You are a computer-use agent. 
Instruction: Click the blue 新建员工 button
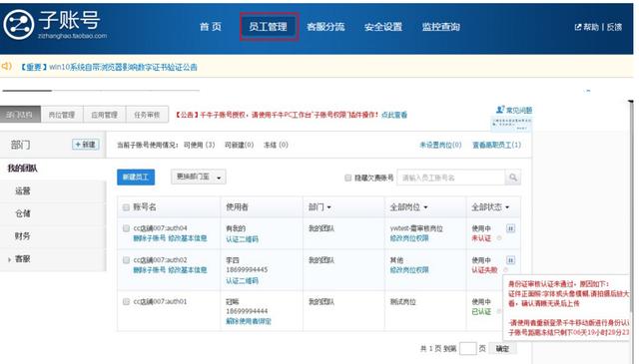tap(136, 178)
